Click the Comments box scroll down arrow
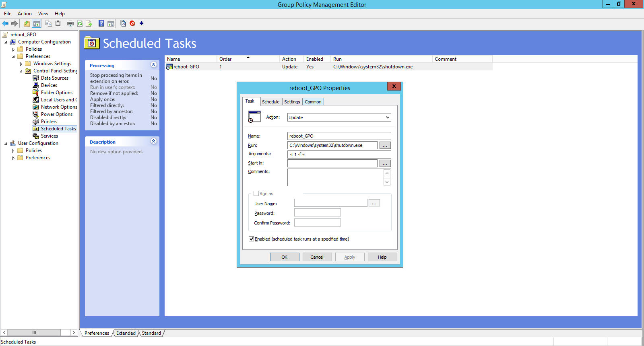 tap(387, 182)
